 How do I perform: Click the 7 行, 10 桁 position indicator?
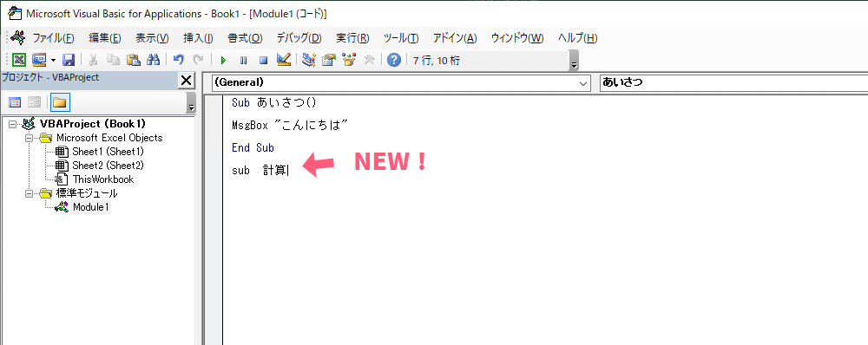[437, 61]
